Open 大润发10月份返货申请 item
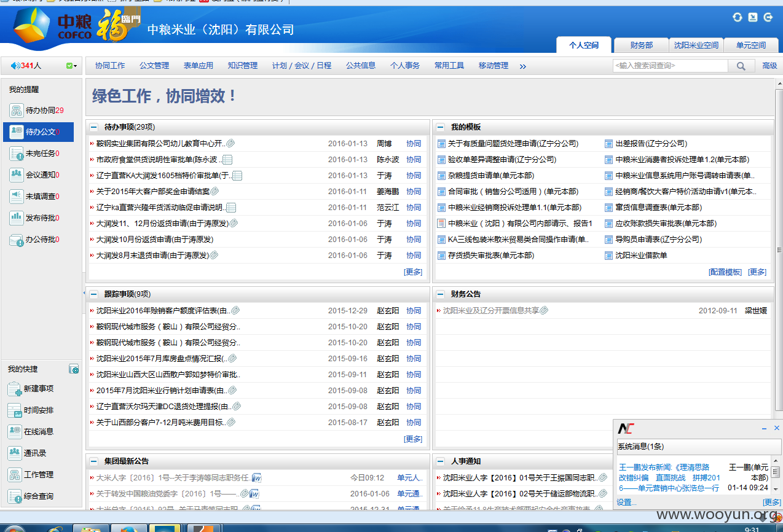Viewport: 783px width, 532px height. click(x=155, y=240)
